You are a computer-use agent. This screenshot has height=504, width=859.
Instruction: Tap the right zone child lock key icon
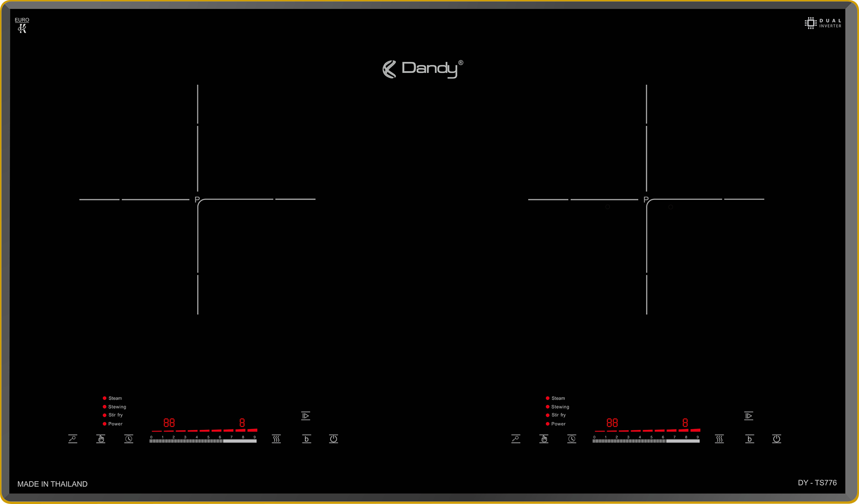[x=516, y=439]
